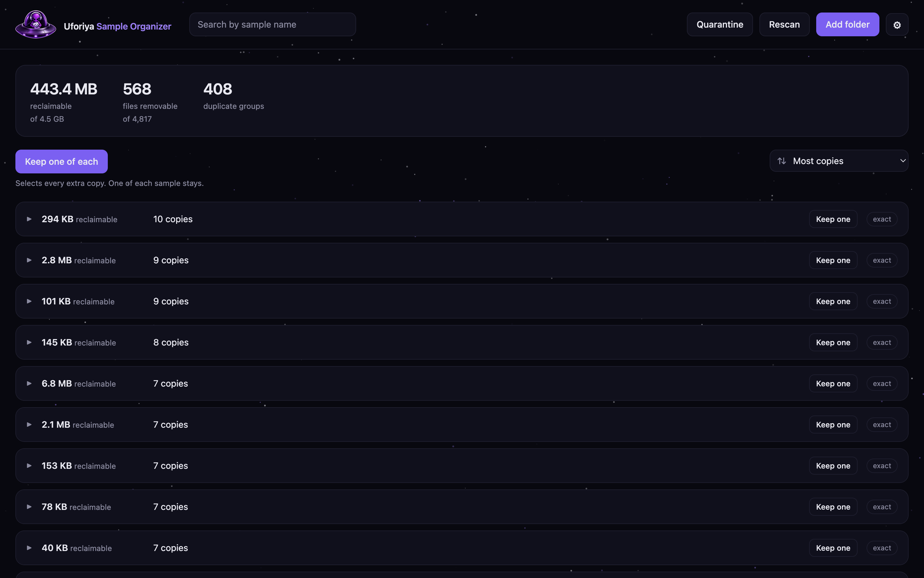The height and width of the screenshot is (578, 924).
Task: Click the exact tag on the 2.8 MB row
Action: tap(882, 260)
